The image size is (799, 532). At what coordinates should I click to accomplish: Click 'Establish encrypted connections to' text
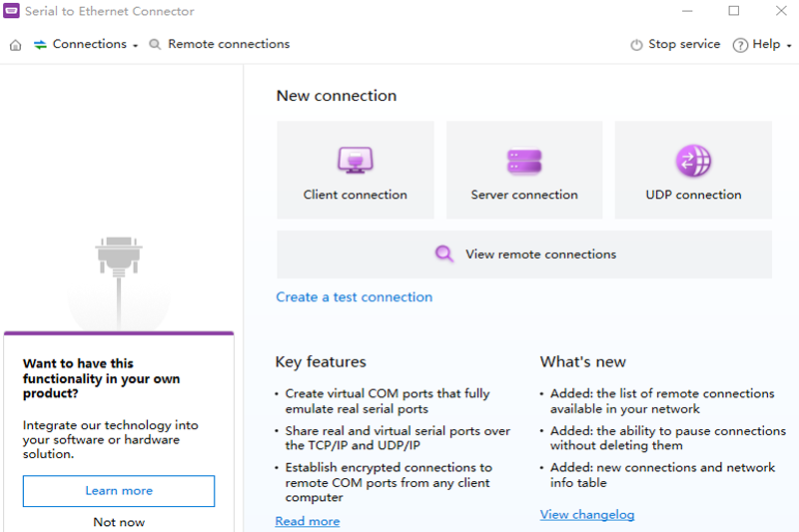(389, 467)
